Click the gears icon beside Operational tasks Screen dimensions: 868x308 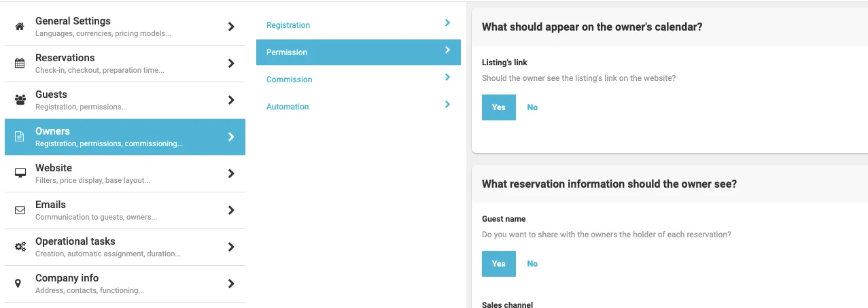(20, 247)
